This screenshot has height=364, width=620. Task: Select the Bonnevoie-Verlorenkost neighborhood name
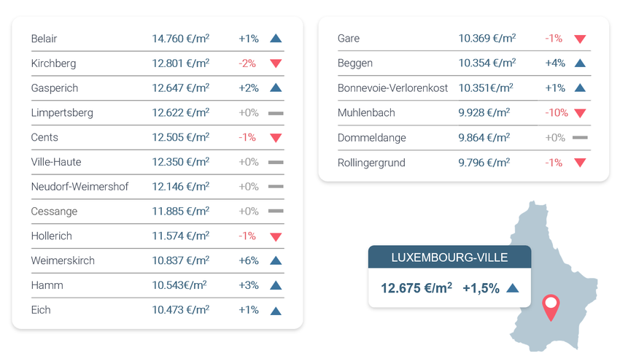[392, 88]
